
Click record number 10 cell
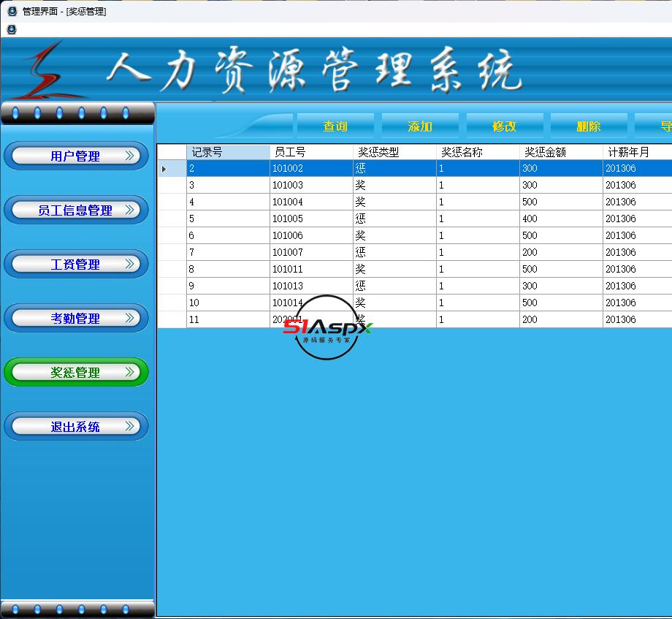tap(228, 303)
